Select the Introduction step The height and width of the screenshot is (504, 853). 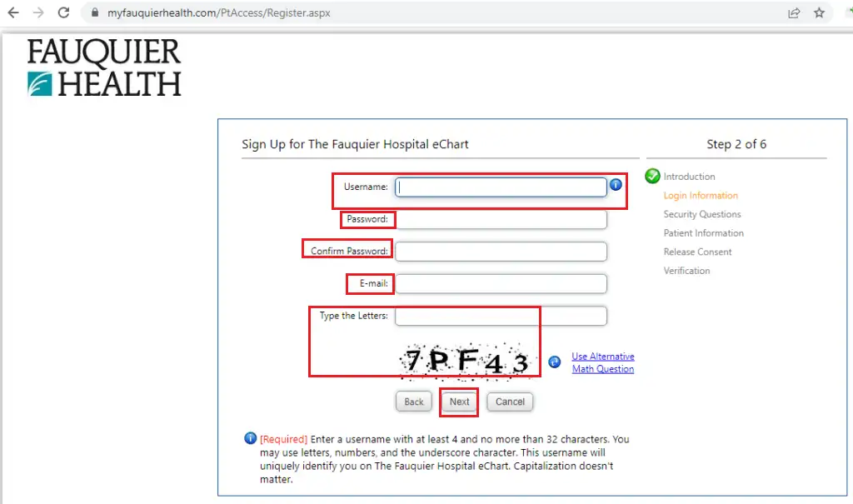pyautogui.click(x=689, y=177)
